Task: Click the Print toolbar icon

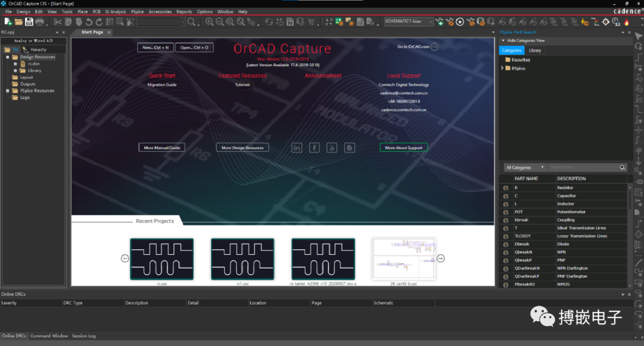Action: pyautogui.click(x=39, y=22)
